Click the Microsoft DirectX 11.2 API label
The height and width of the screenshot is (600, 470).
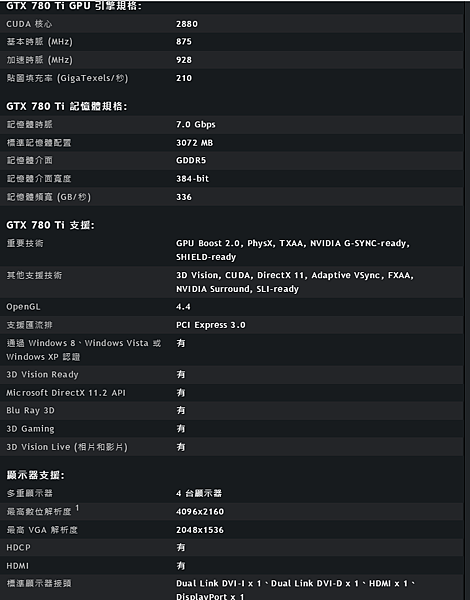pos(66,393)
